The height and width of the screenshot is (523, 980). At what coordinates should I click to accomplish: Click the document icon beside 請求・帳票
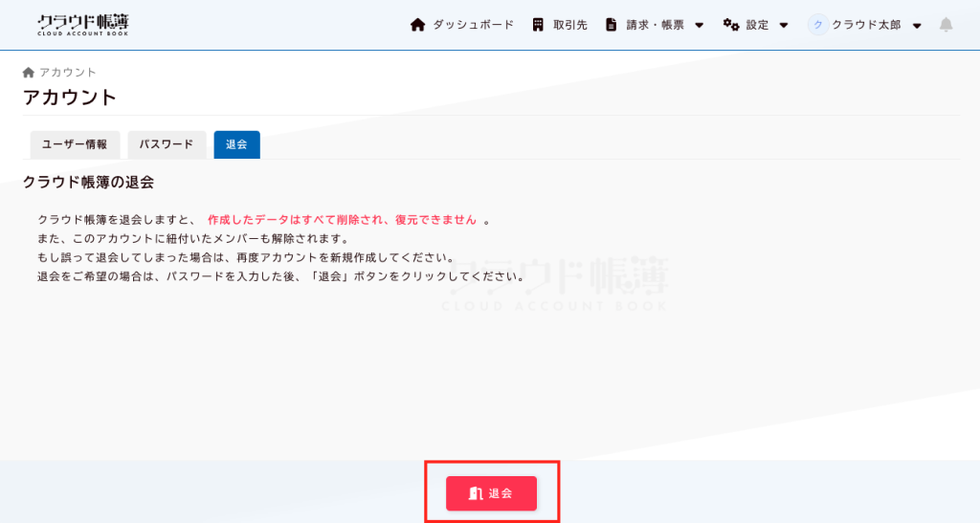coord(611,25)
